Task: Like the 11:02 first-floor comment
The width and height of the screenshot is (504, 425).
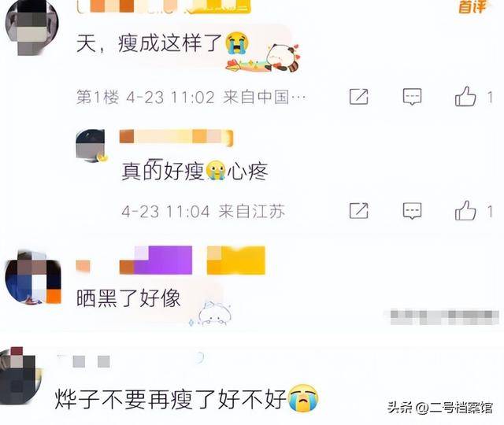Action: [465, 96]
